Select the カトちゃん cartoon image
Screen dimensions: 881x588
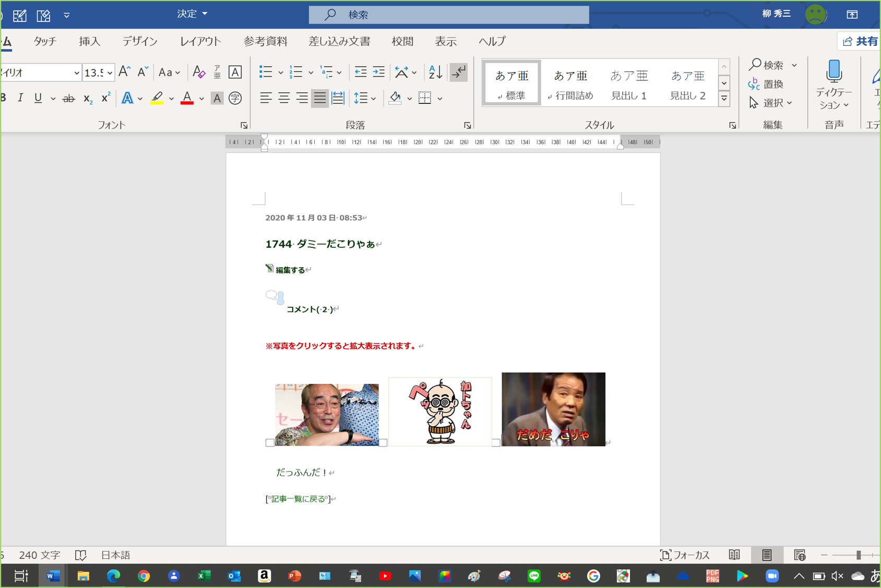[x=440, y=411]
